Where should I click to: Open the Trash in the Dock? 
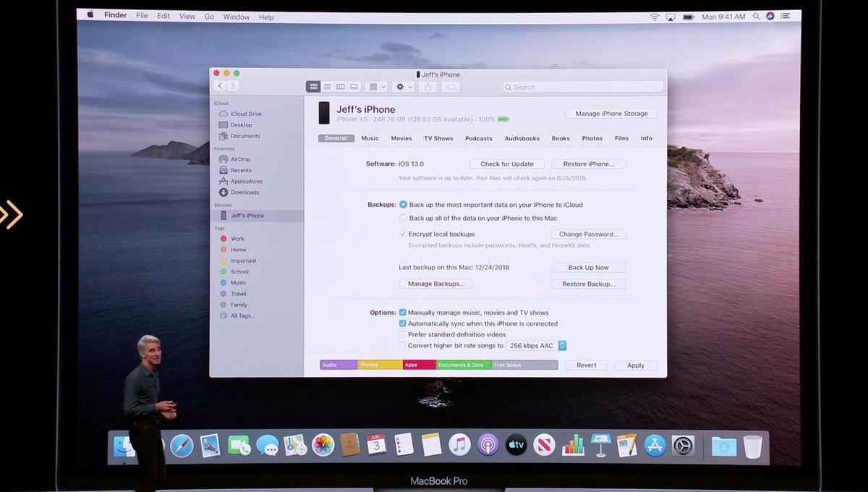point(752,446)
